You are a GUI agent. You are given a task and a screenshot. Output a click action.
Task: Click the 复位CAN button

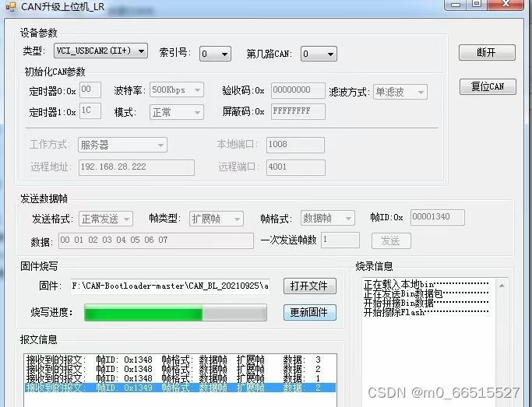(x=488, y=86)
